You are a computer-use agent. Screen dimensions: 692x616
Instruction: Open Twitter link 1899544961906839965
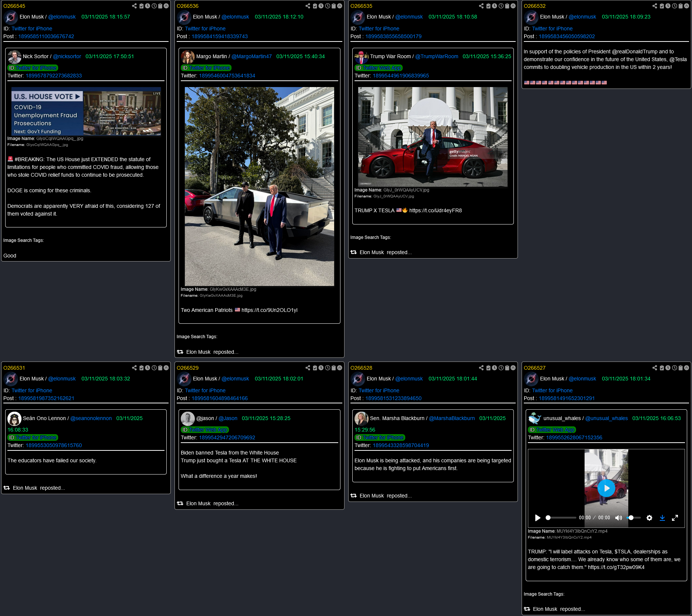401,76
